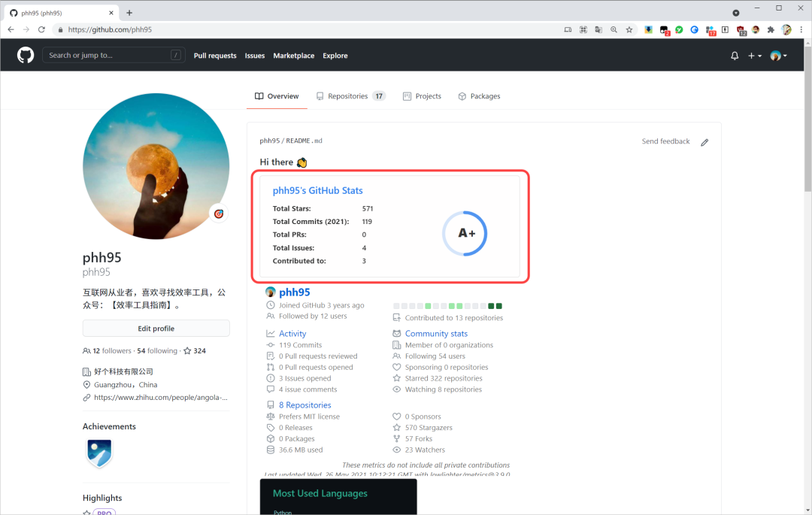
Task: Open the zhihu.com profile URL
Action: click(161, 398)
